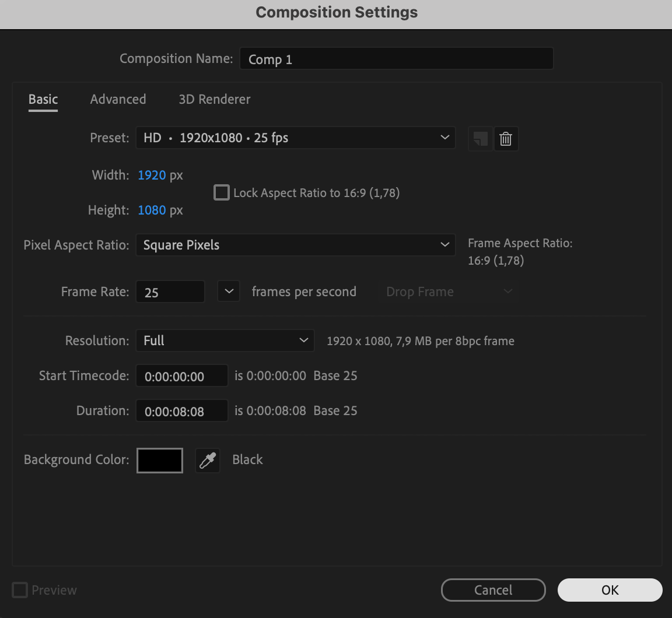The image size is (672, 618).
Task: Switch to the Advanced tab
Action: pyautogui.click(x=118, y=99)
